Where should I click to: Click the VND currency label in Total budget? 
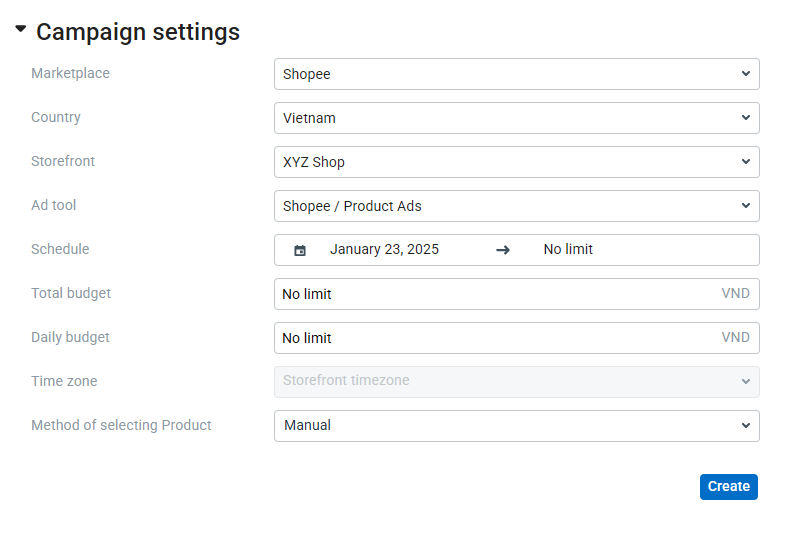(735, 294)
